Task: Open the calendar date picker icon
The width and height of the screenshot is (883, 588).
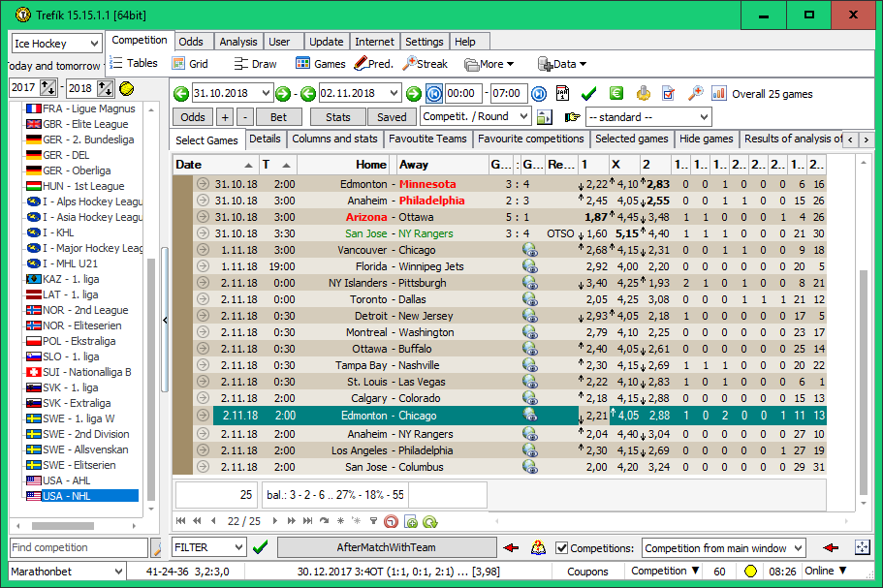Action: [x=564, y=94]
